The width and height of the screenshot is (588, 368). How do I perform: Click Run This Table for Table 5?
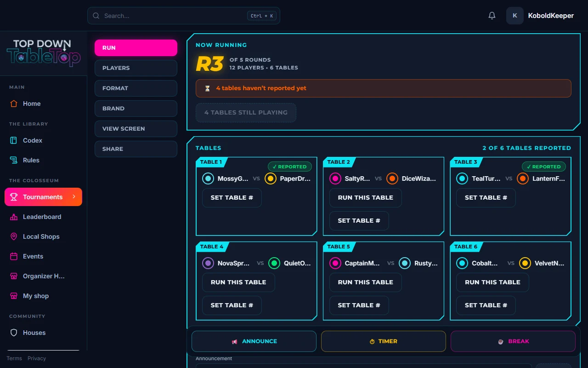(x=366, y=282)
